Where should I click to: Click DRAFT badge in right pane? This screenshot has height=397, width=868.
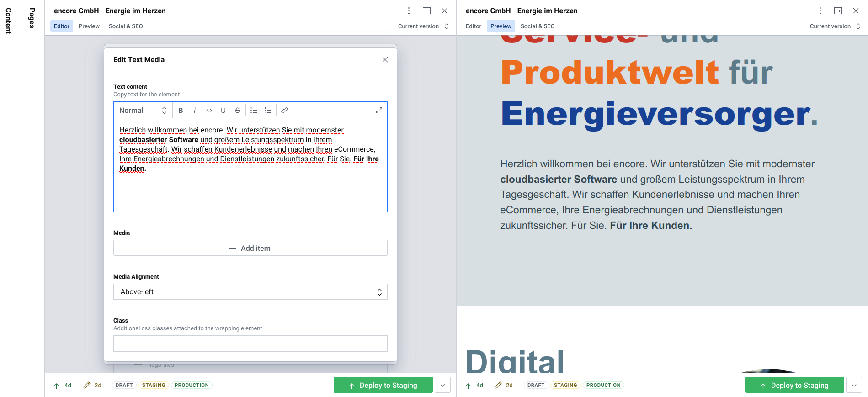click(536, 385)
